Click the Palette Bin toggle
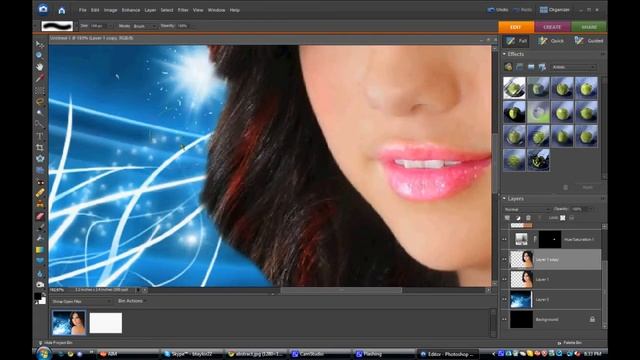The image size is (640, 360). pyautogui.click(x=569, y=343)
